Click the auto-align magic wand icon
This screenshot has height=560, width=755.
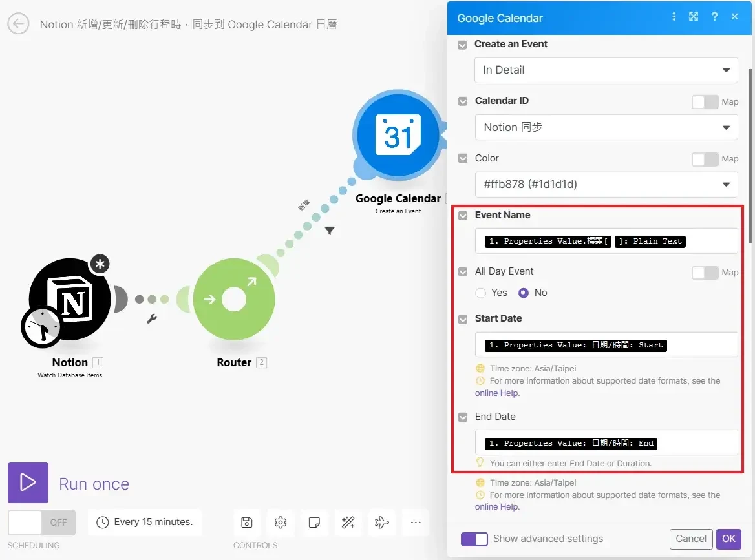click(348, 523)
